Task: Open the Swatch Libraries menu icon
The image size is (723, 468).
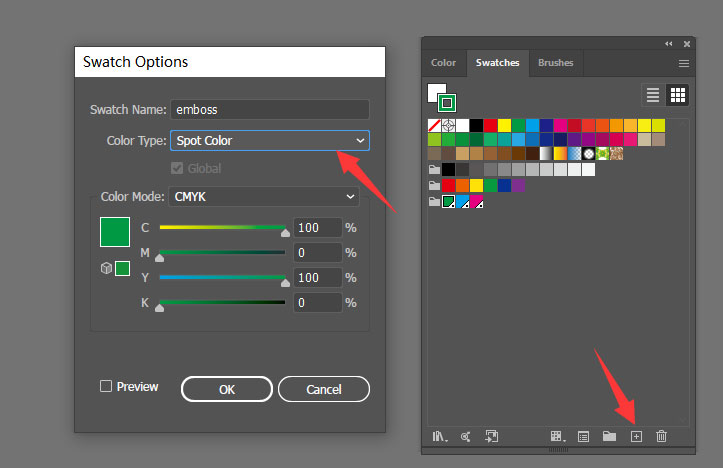Action: (439, 436)
